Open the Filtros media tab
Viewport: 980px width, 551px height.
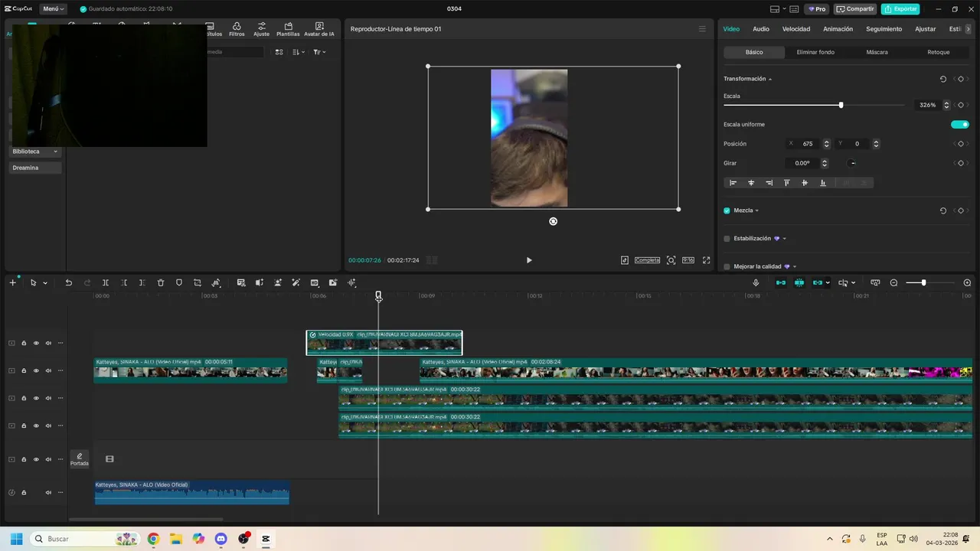tap(237, 30)
